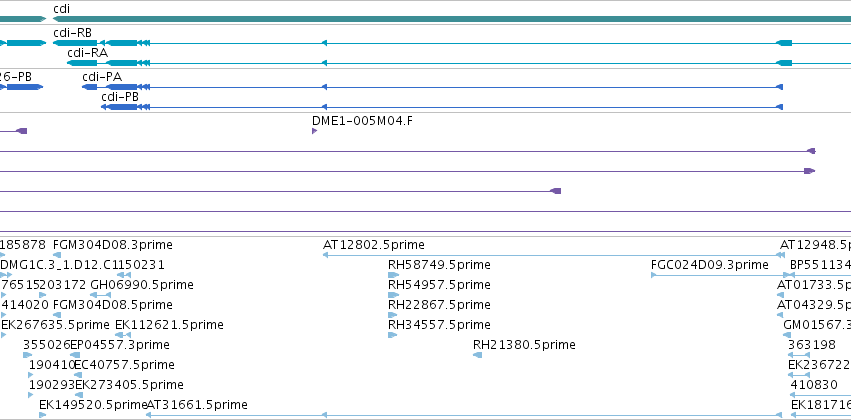
Task: Select the 150231 feature label
Action: (141, 265)
